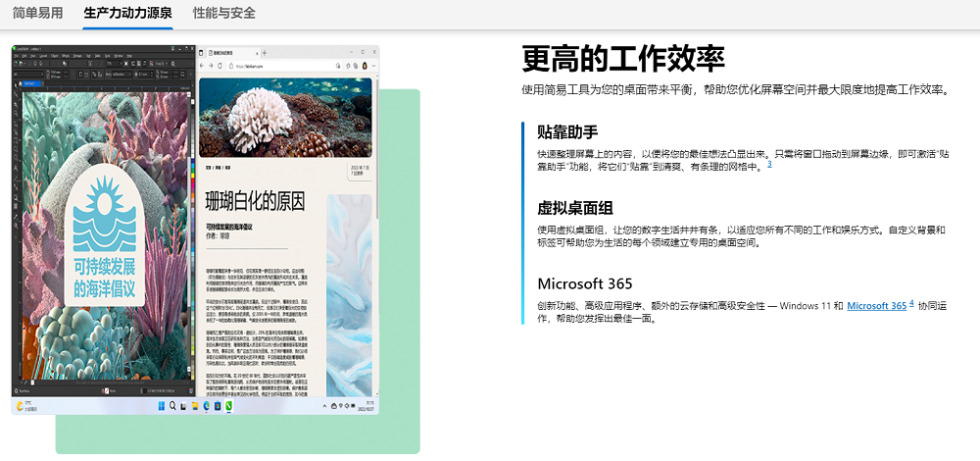Click footnote 4 next to Microsoft 365 link
Viewport: 980px width, 461px height.
click(911, 303)
